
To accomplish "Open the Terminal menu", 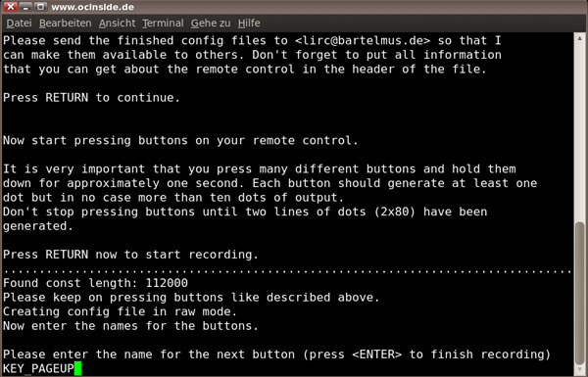I will tap(163, 24).
